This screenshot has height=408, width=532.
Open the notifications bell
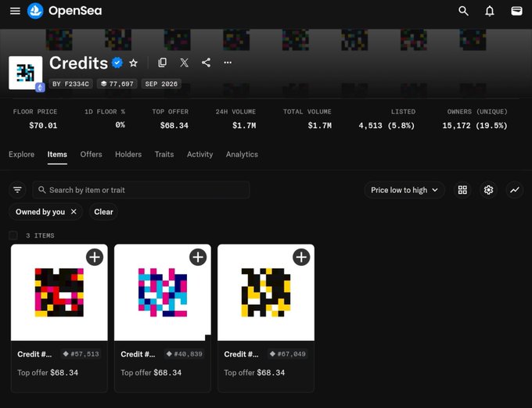point(489,11)
